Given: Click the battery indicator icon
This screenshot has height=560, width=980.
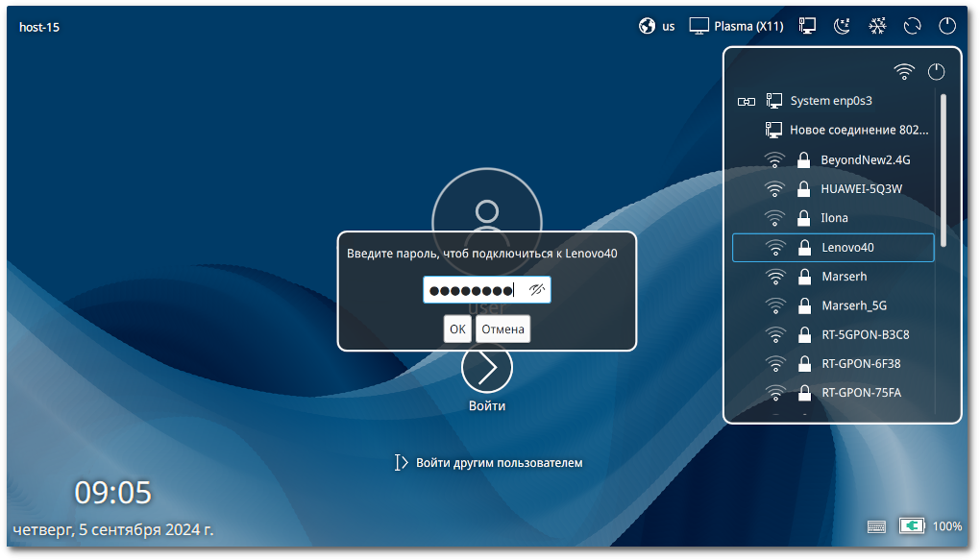Looking at the screenshot, I should click(x=912, y=526).
